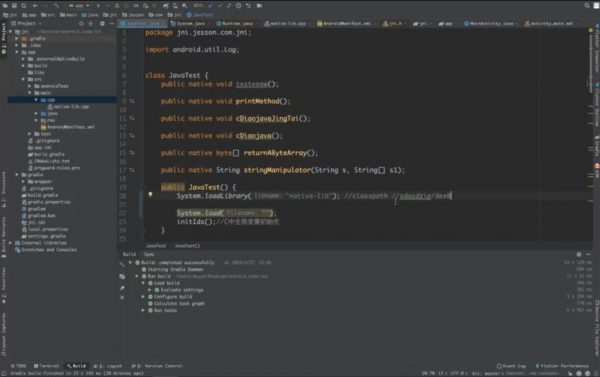Click the lightbulb intention icon in the editor gutter

[150, 194]
